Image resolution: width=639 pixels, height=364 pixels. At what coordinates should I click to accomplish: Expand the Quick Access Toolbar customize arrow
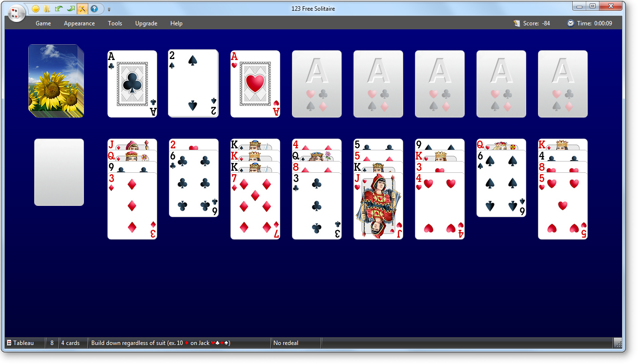(109, 9)
